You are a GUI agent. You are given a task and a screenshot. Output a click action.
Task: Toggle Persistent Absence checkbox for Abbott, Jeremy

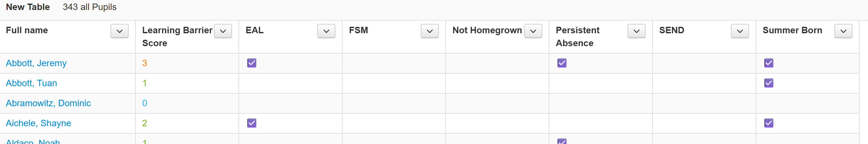click(562, 63)
